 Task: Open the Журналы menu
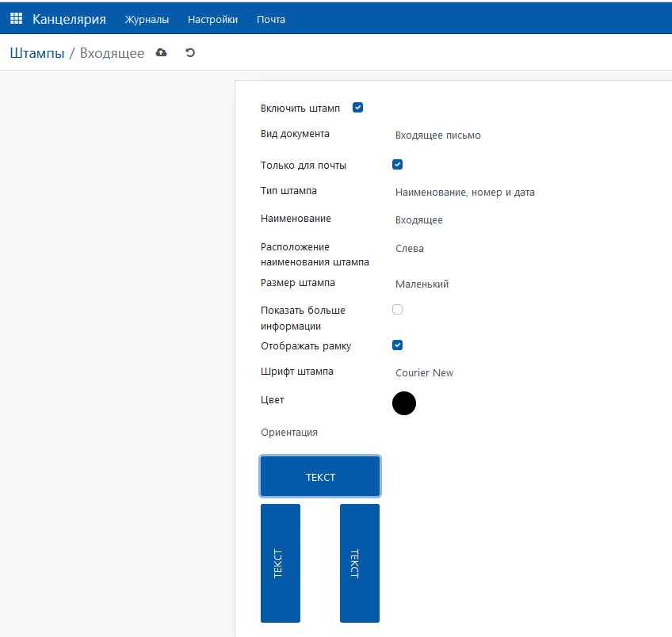point(147,19)
